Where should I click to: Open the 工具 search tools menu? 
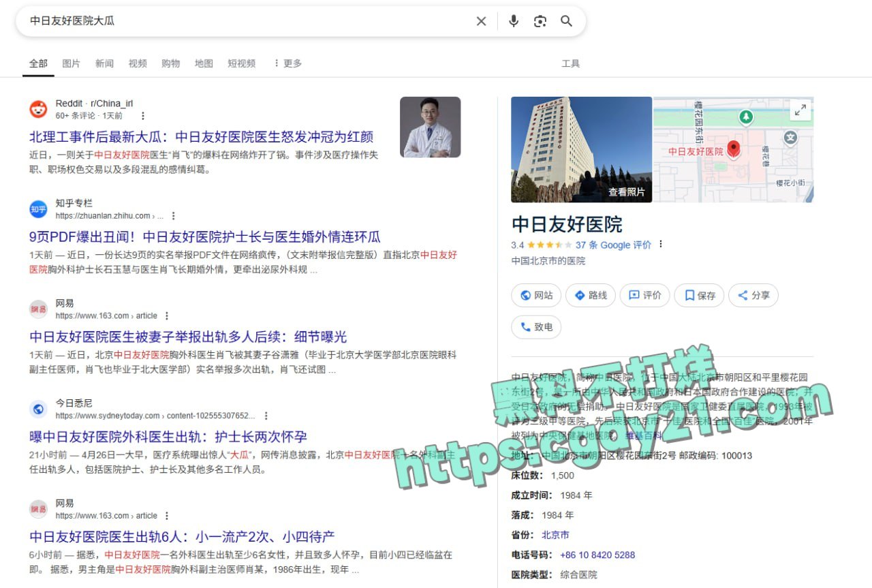(571, 63)
